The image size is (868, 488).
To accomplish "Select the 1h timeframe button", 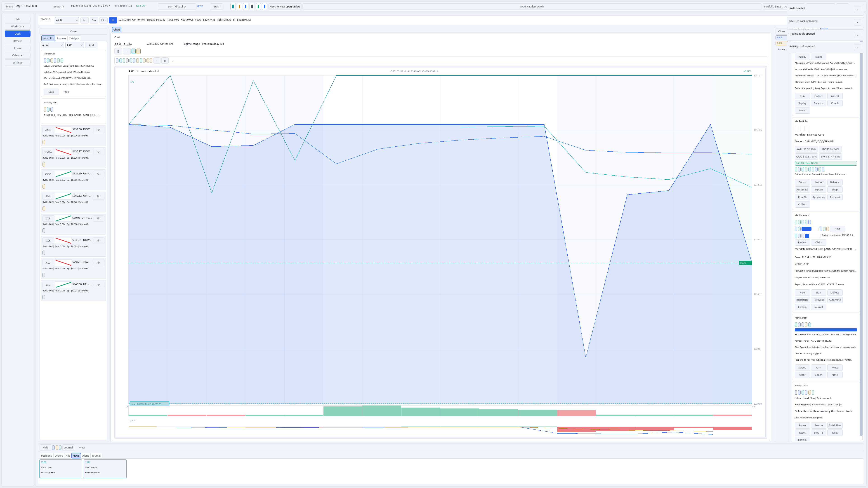I will pos(113,20).
